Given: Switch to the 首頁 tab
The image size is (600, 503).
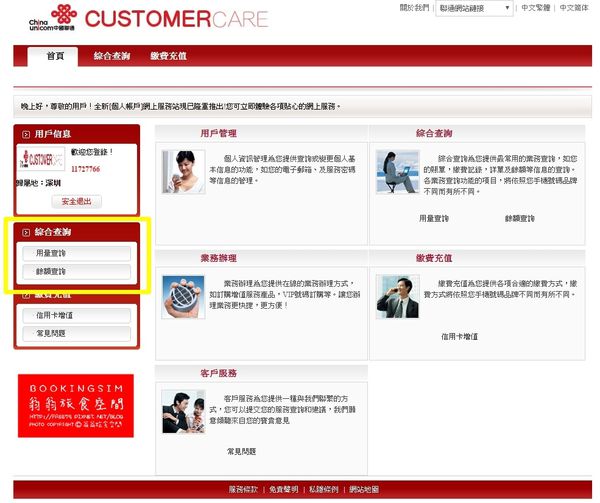Looking at the screenshot, I should 55,57.
